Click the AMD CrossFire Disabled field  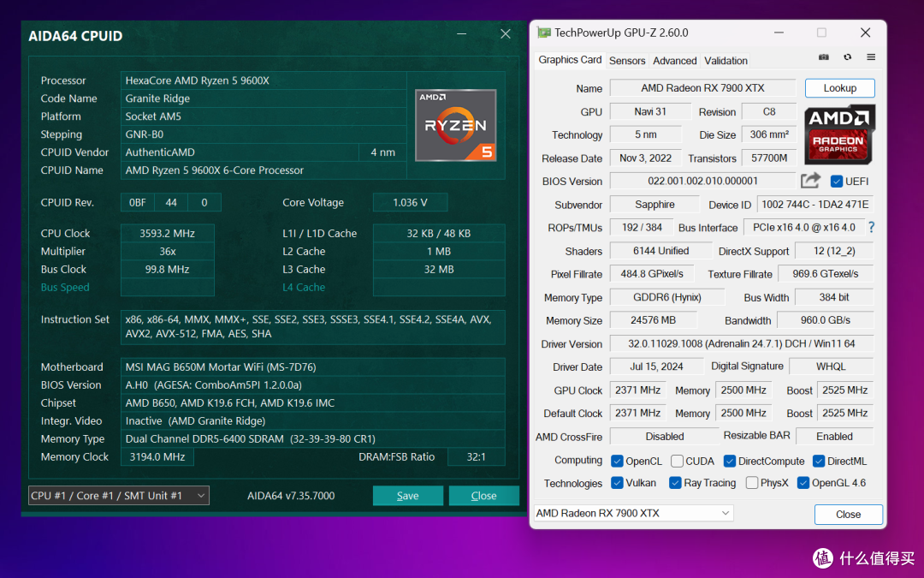664,437
